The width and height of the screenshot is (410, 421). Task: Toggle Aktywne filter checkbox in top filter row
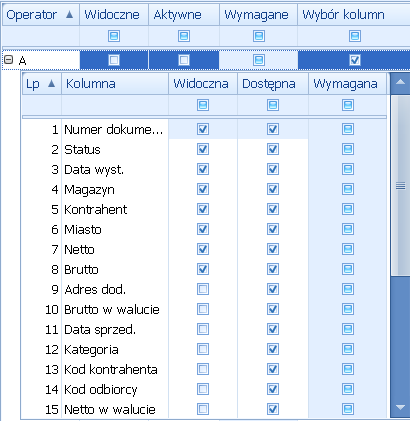pyautogui.click(x=184, y=36)
